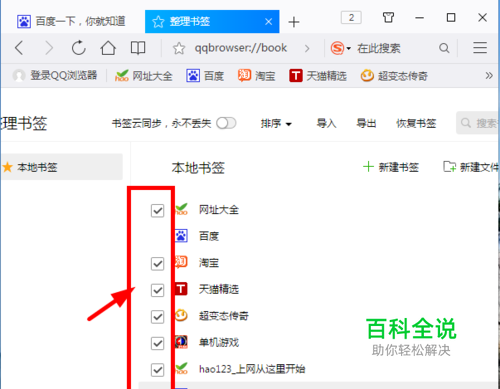The image size is (500, 389).
Task: Uncheck the hao123_上网从这里开始 checkbox
Action: [157, 369]
